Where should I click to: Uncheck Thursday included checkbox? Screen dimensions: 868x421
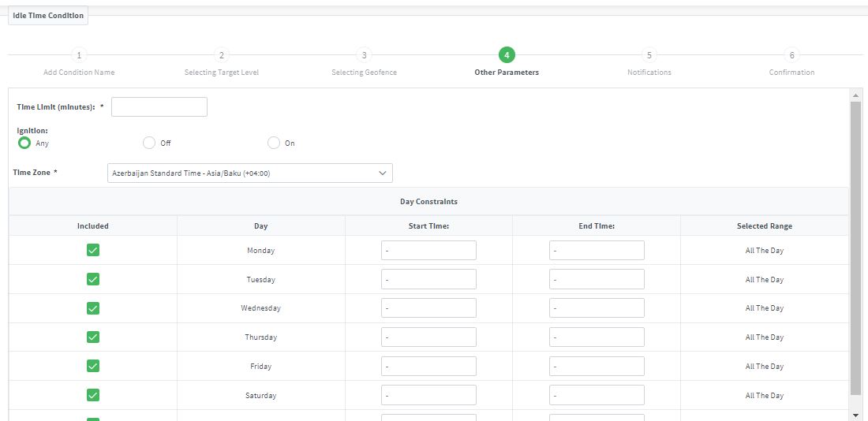pyautogui.click(x=93, y=337)
